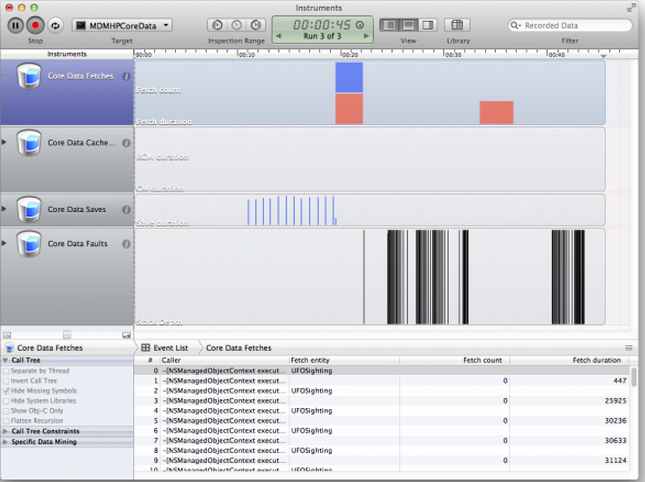Open info for Core Data Fetches instrument

click(x=126, y=76)
